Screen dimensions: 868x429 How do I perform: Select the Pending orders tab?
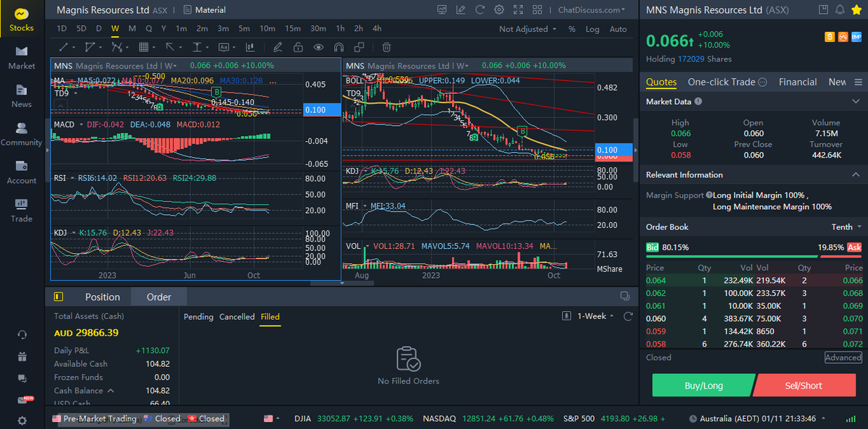click(198, 317)
